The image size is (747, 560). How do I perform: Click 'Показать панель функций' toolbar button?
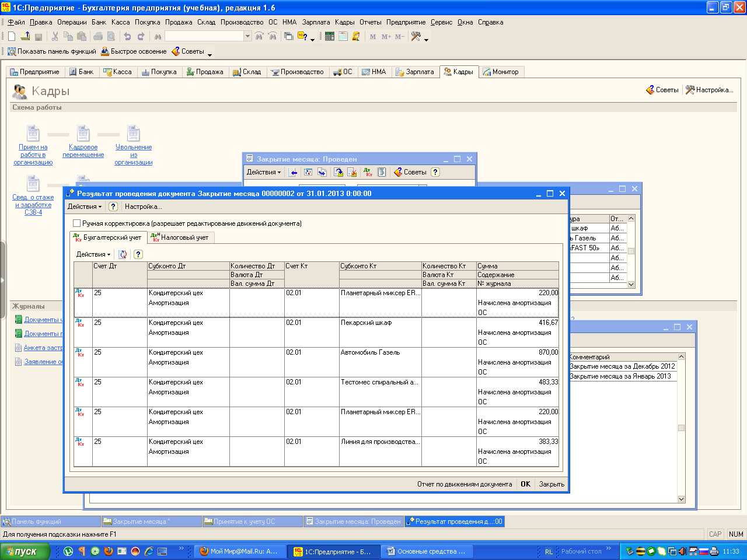(x=51, y=51)
